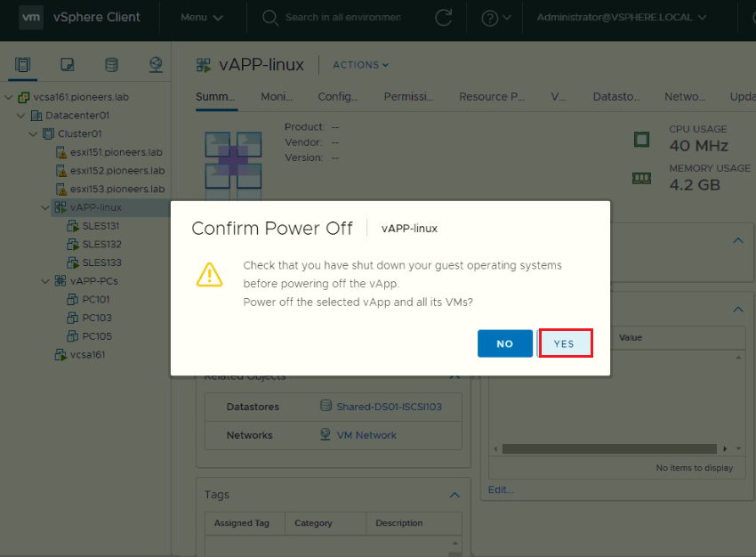The width and height of the screenshot is (756, 557).
Task: Select vcsa161 VM in the inventory tree
Action: [x=87, y=355]
